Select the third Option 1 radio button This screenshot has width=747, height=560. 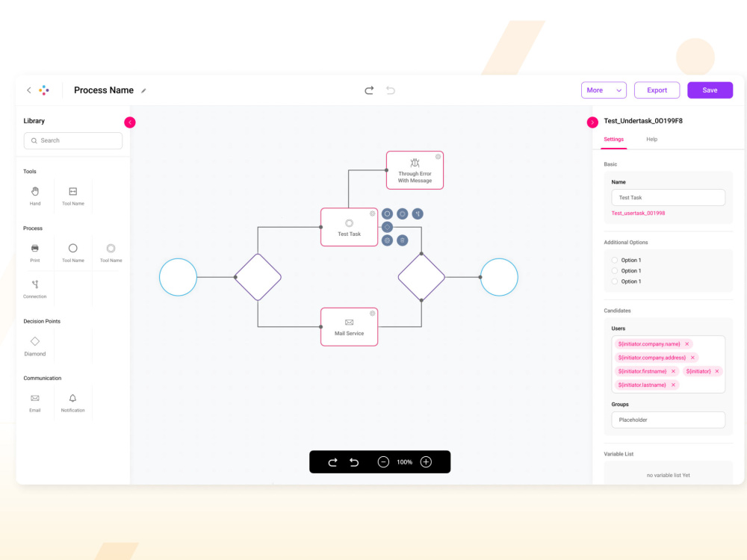coord(615,281)
